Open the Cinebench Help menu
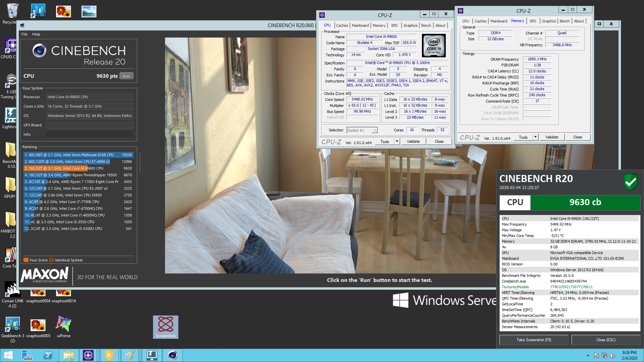 pyautogui.click(x=36, y=34)
